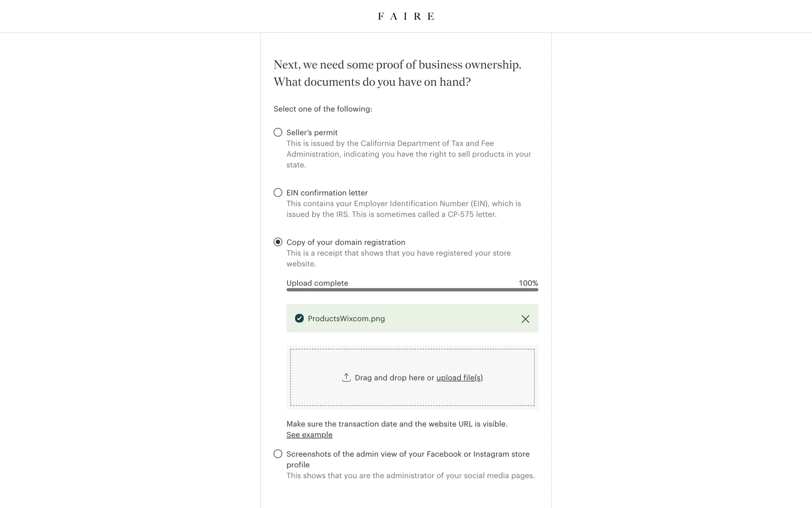Viewport: 812px width, 508px height.
Task: Choose the EIN confirmation letter radio circle
Action: click(278, 193)
